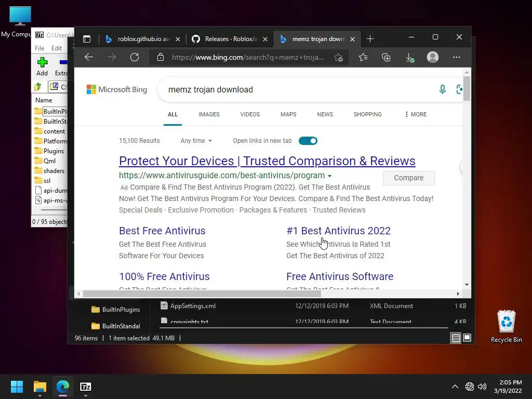Open a new browser tab with plus
532x399 pixels.
coord(370,39)
